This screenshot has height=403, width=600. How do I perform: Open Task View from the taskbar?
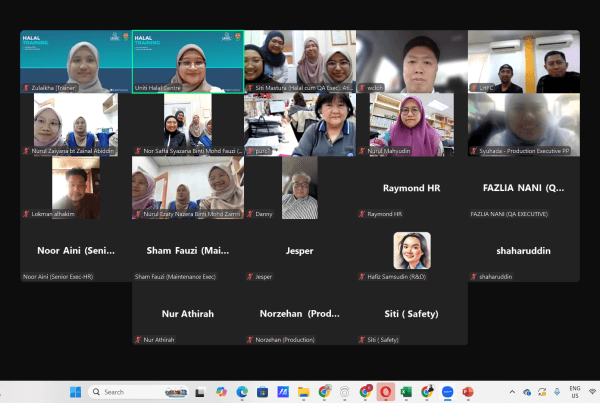point(200,392)
